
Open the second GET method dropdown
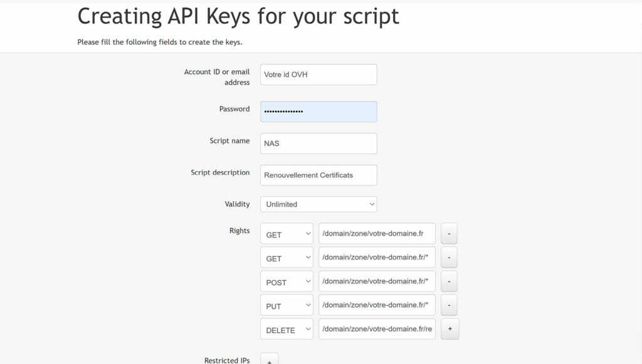point(287,257)
